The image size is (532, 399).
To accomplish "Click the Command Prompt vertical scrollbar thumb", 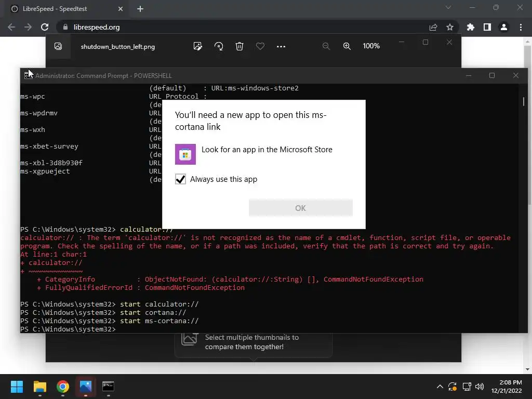I will 524,101.
